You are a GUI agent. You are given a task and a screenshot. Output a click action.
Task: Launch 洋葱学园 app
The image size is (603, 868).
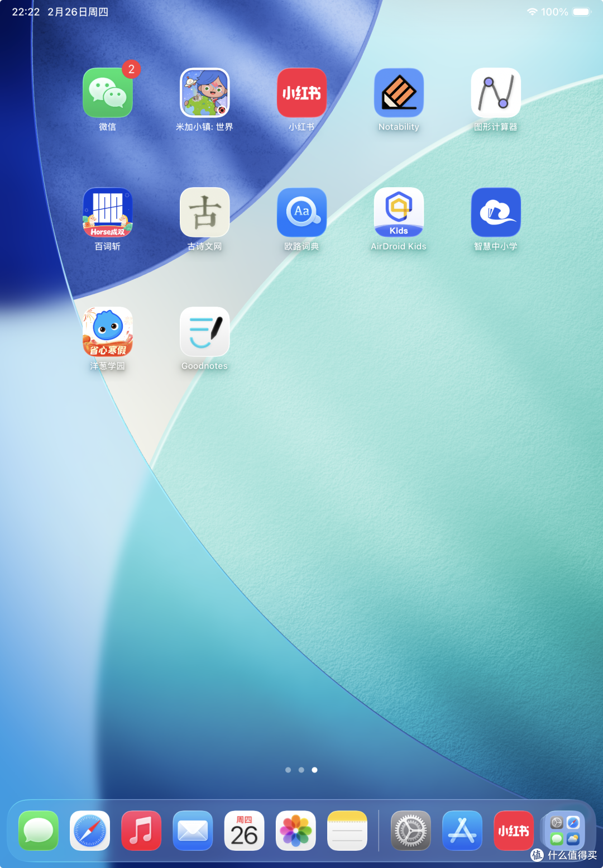coord(108,332)
